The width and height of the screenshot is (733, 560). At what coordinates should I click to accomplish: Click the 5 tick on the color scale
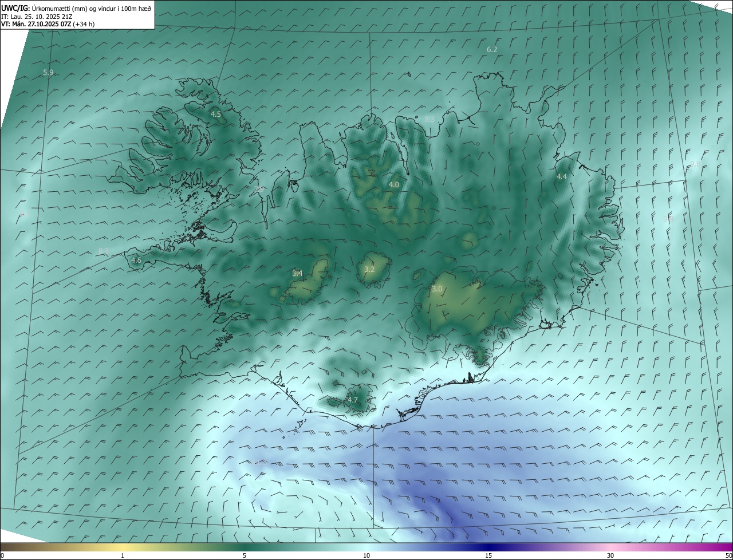(x=245, y=555)
